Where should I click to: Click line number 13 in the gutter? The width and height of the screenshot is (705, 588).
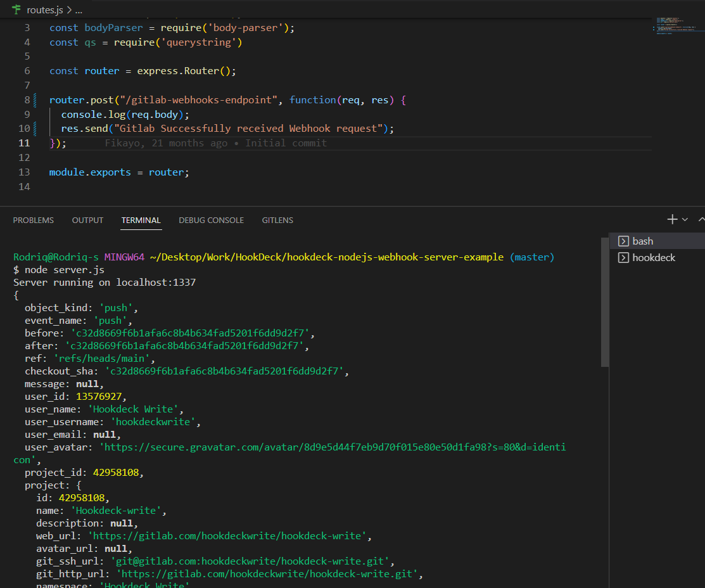tap(24, 172)
